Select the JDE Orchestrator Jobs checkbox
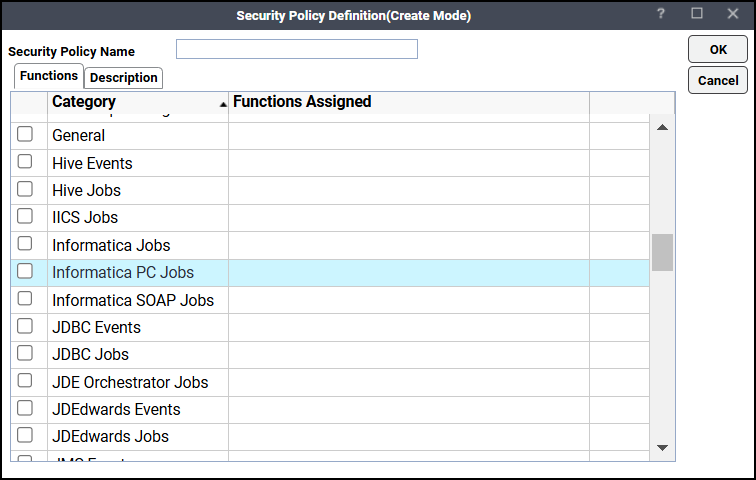The height and width of the screenshot is (480, 756). (x=25, y=381)
